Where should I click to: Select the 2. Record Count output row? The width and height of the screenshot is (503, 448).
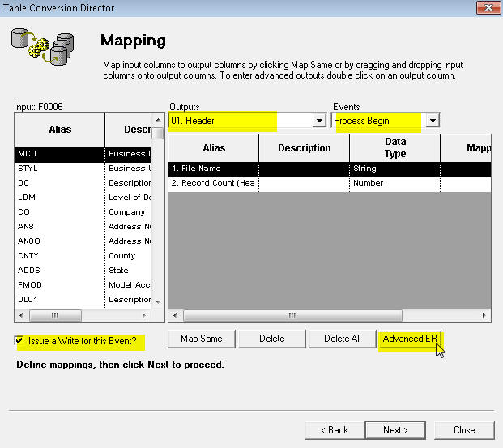[330, 183]
